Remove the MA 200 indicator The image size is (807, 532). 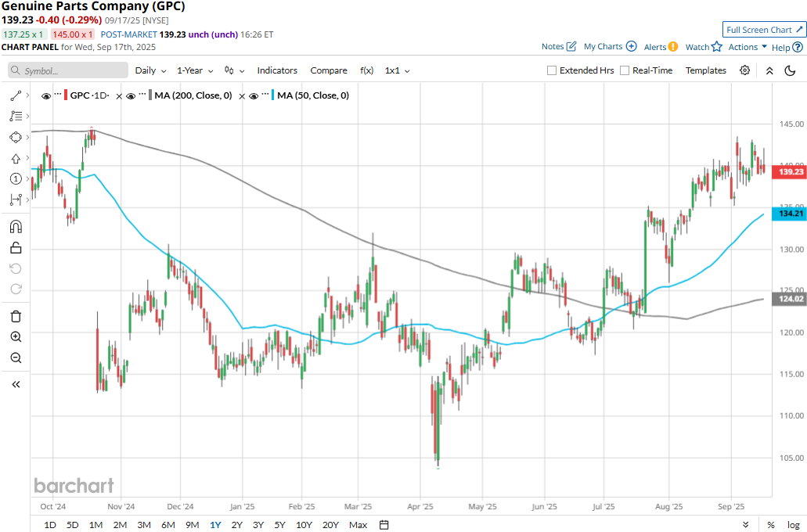tap(119, 96)
